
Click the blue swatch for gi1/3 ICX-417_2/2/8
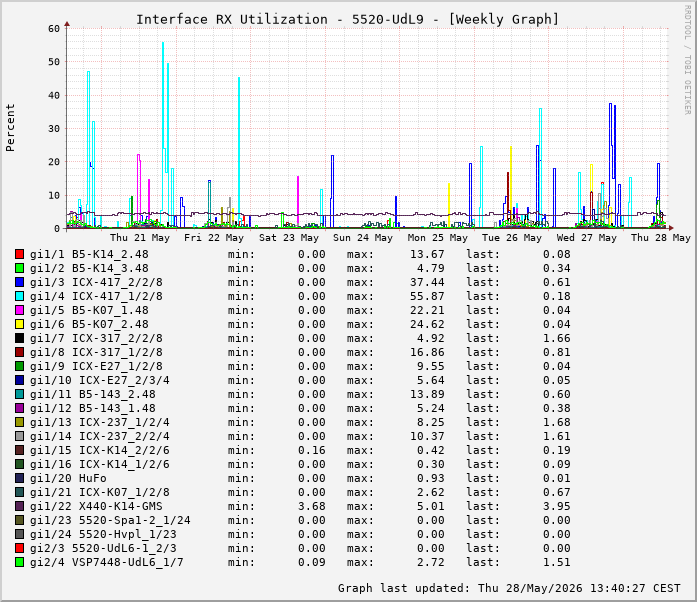point(19,282)
